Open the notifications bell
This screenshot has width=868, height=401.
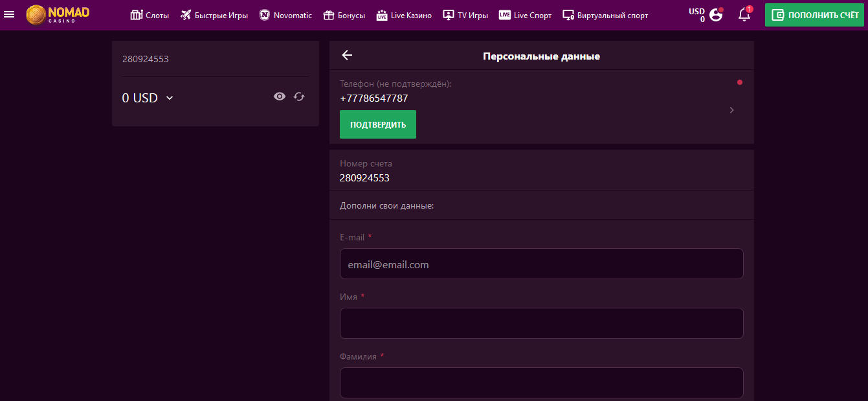click(744, 14)
